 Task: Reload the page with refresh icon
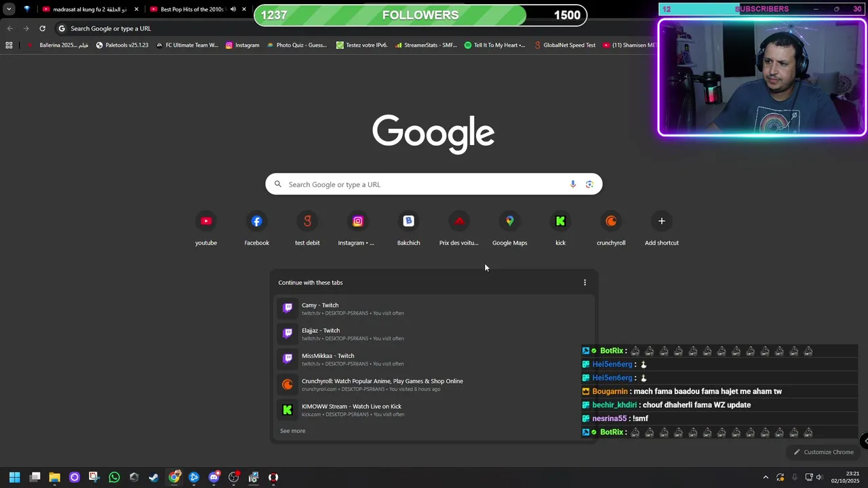point(42,28)
